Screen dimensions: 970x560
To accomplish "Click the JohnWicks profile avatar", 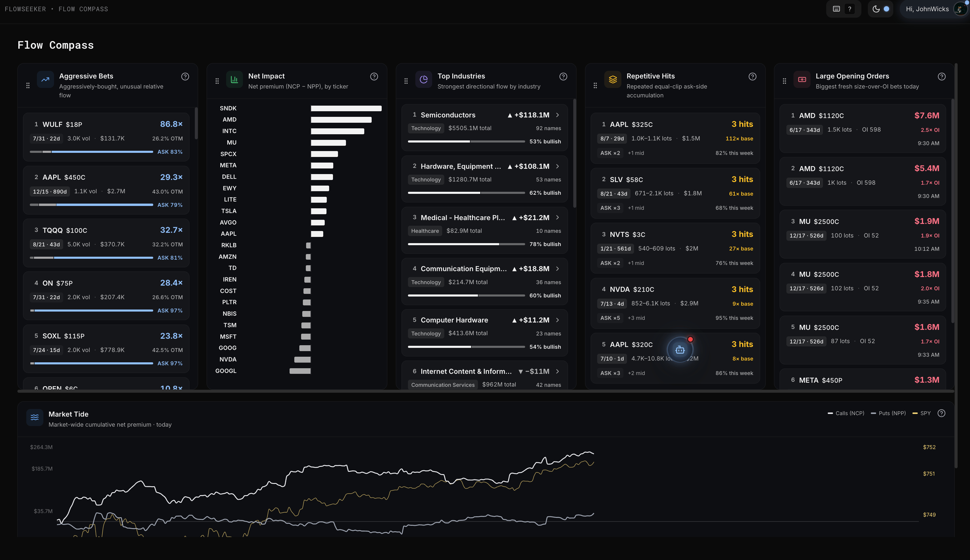I will [960, 9].
